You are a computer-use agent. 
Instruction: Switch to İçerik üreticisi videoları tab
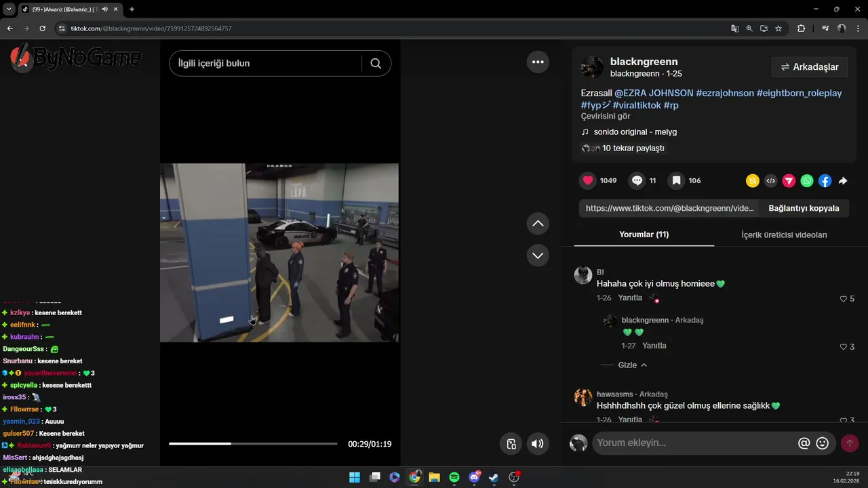click(x=784, y=235)
